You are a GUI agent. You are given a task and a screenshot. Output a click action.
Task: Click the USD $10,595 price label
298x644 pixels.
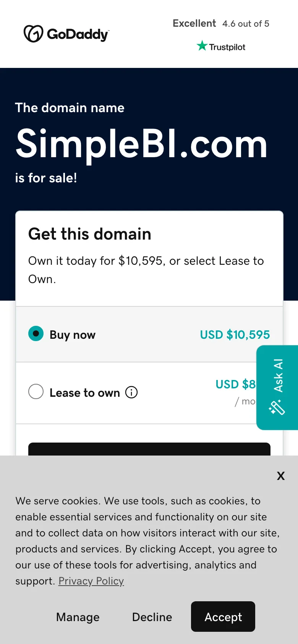tap(235, 335)
